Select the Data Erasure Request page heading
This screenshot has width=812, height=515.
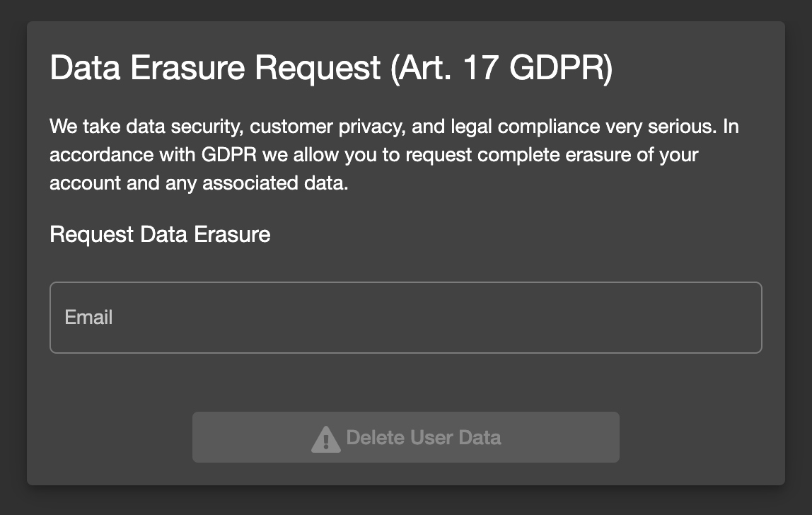332,68
